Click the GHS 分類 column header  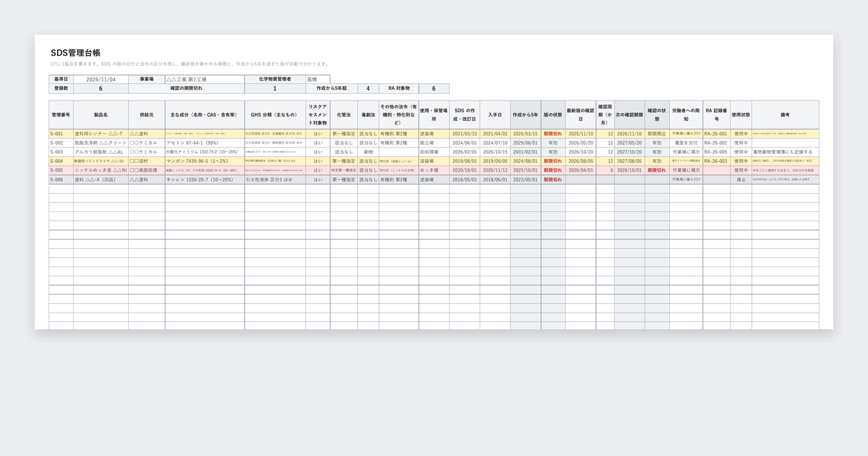(x=275, y=114)
